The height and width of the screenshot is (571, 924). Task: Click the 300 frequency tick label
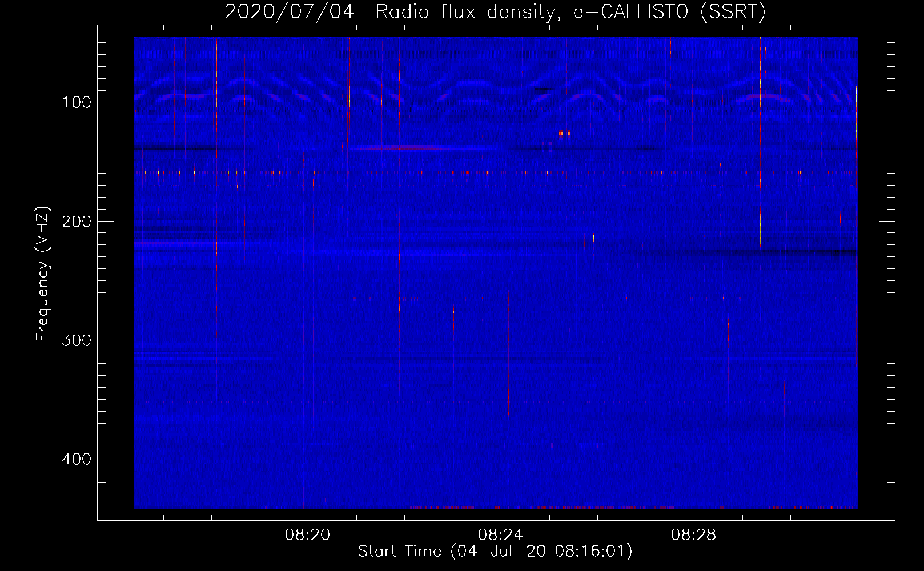point(77,340)
